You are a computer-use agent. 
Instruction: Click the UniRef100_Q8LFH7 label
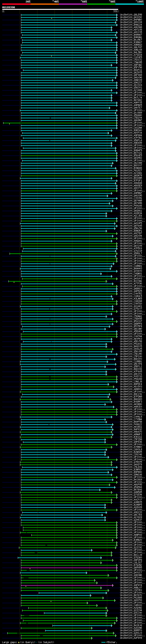(131, 47)
